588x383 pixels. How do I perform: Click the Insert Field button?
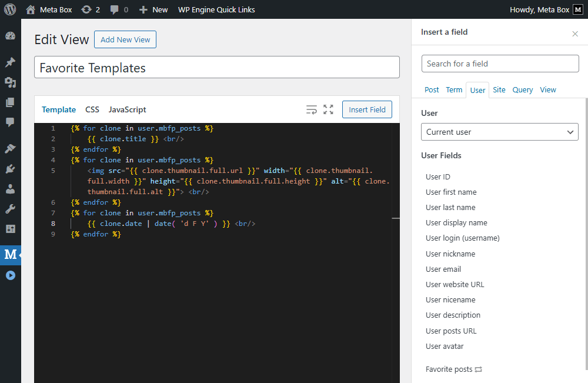click(367, 109)
